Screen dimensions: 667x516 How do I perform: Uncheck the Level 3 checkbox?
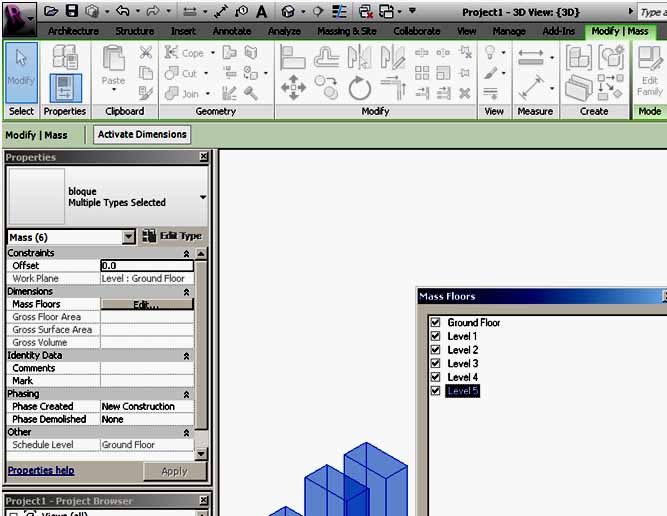(434, 364)
